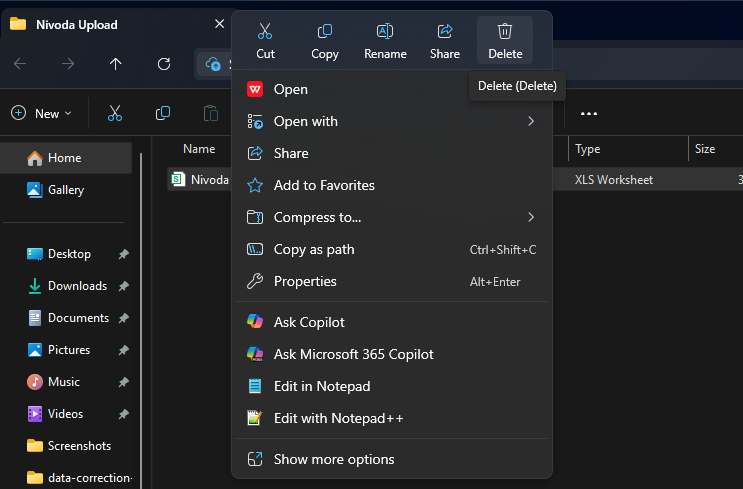This screenshot has height=489, width=743.
Task: Cut the file via context menu
Action: pos(265,41)
